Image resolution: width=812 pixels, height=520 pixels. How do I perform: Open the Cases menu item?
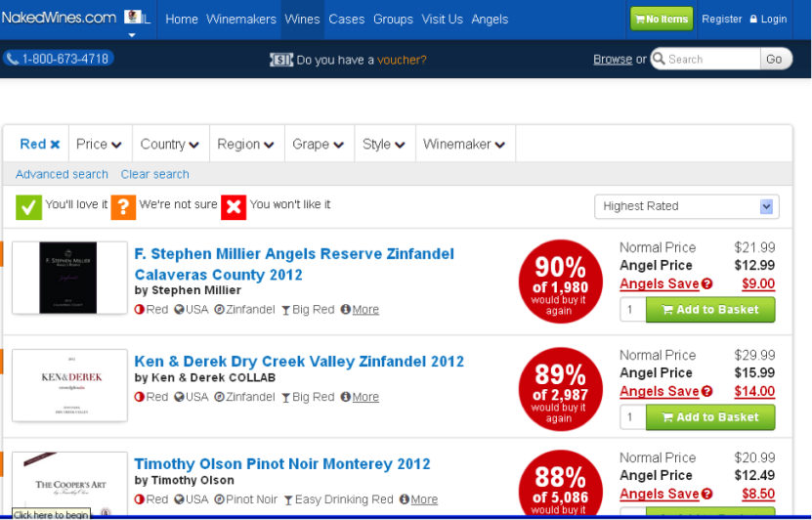click(x=347, y=20)
